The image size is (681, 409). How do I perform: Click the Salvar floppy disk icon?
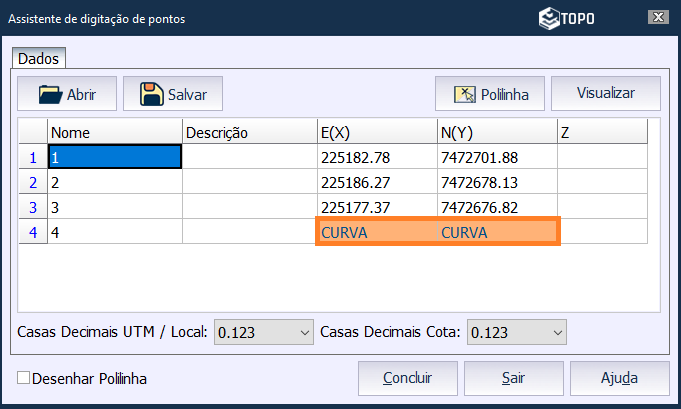coord(152,95)
